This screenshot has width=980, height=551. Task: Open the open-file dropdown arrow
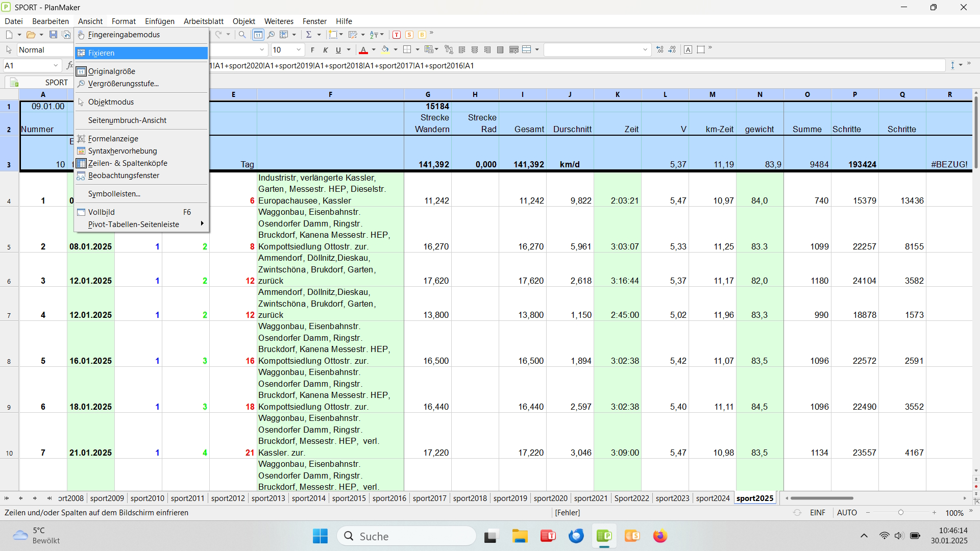[x=41, y=35]
